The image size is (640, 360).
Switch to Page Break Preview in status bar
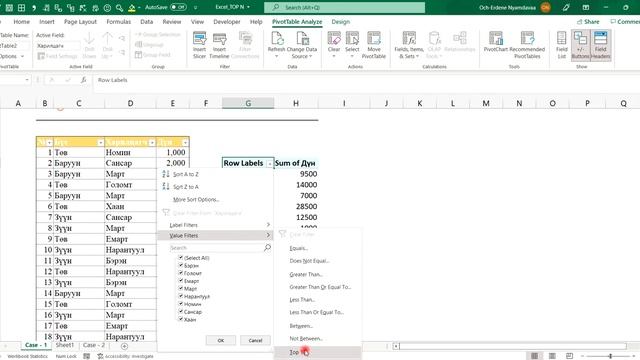tap(569, 356)
